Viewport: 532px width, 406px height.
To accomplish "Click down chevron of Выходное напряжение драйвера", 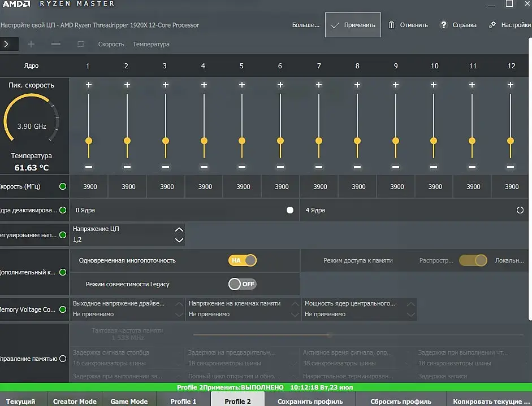I will pos(179,315).
